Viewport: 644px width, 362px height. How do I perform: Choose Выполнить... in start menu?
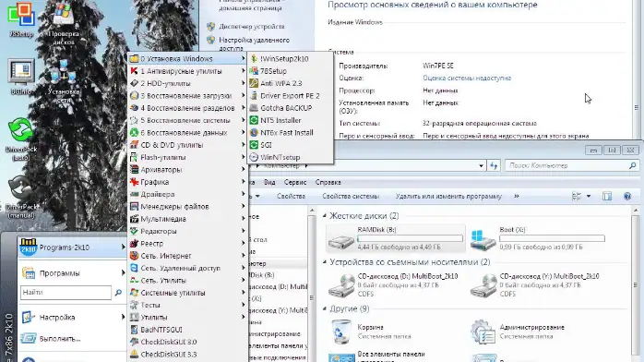tap(72, 339)
